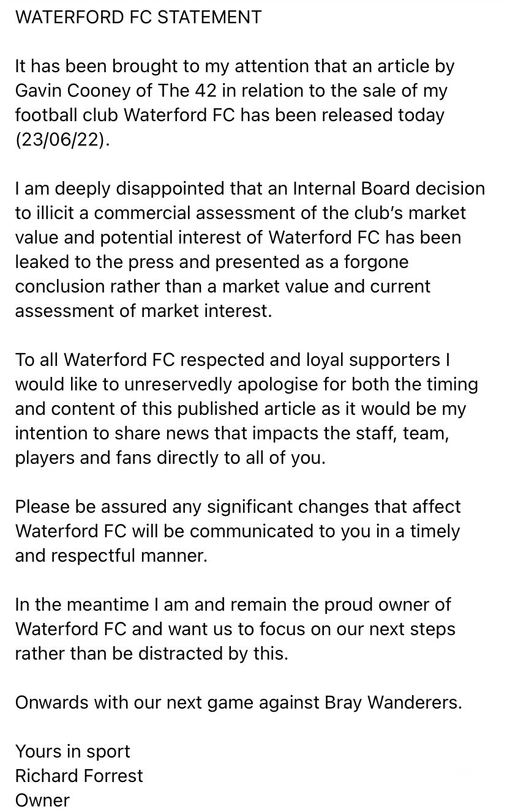Click the "WATERFORD FC STATEMENT" heading
The image size is (507, 812).
pyautogui.click(x=138, y=17)
